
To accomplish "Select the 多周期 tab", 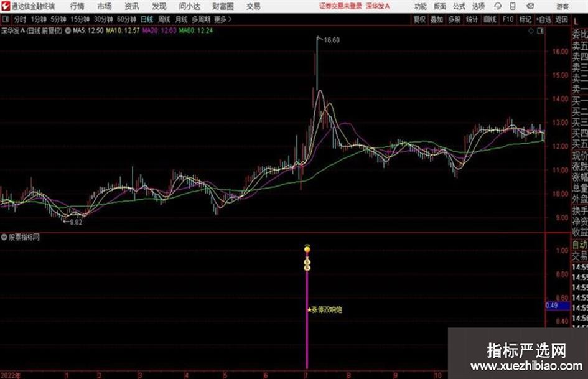I will point(201,19).
